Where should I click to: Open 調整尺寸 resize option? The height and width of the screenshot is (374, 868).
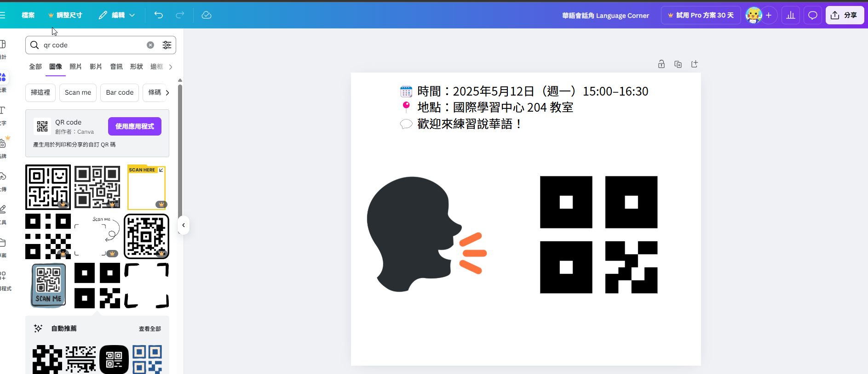coord(65,15)
